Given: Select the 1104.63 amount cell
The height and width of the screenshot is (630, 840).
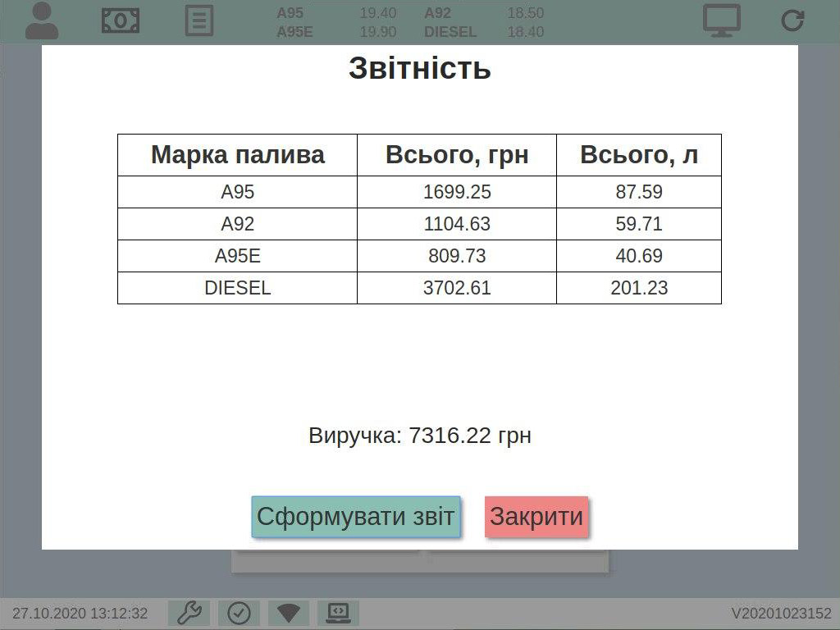Looking at the screenshot, I should coord(457,224).
